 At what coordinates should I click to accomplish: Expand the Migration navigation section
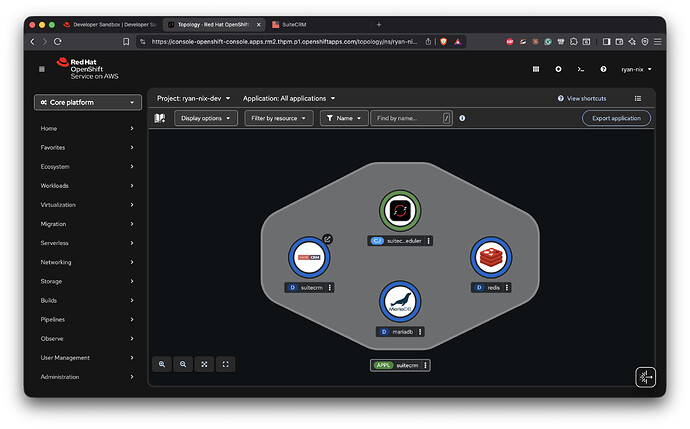pyautogui.click(x=87, y=224)
